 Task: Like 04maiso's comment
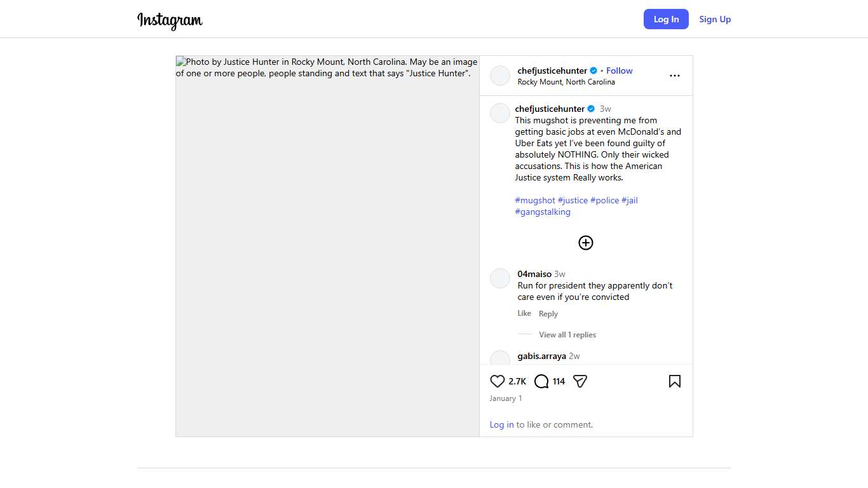(524, 313)
